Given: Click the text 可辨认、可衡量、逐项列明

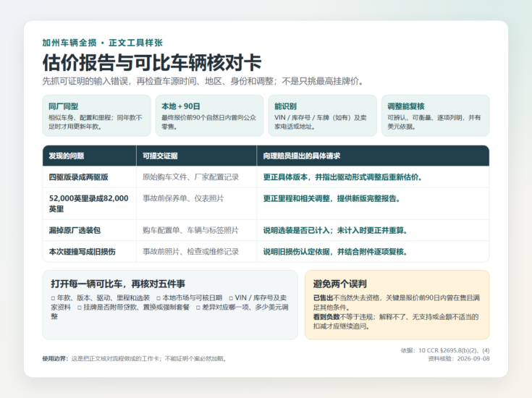Looking at the screenshot, I should tap(434, 122).
